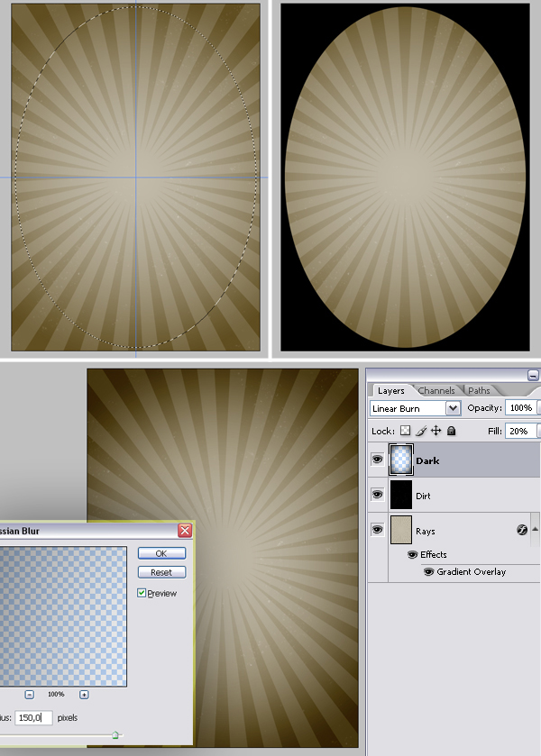Viewport: 541px width, 756px height.
Task: Click the lock transparent pixels icon
Action: coord(405,432)
